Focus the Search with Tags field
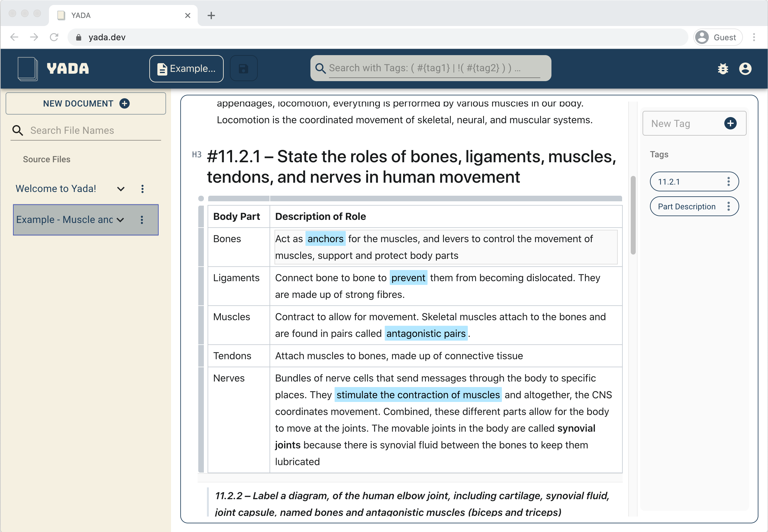The width and height of the screenshot is (768, 532). click(x=433, y=68)
